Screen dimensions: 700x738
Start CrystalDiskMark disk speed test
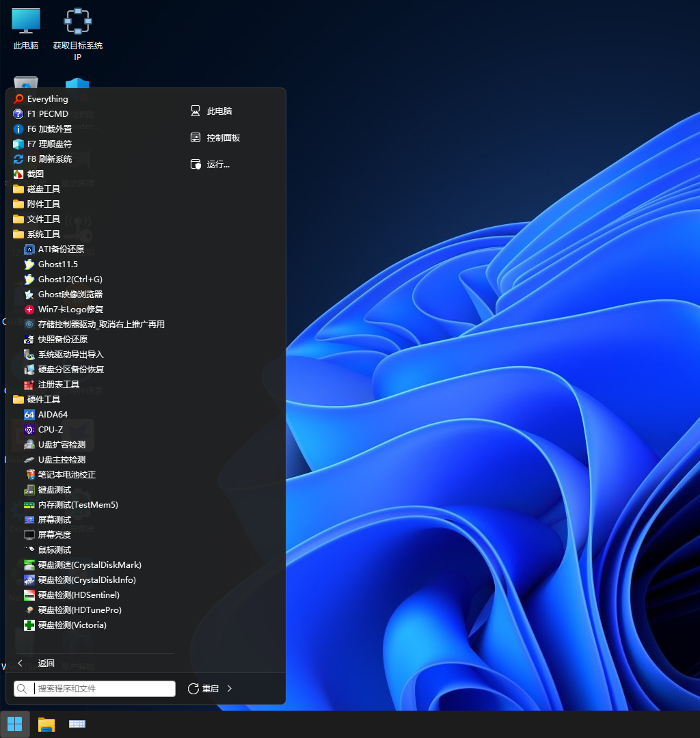[89, 565]
